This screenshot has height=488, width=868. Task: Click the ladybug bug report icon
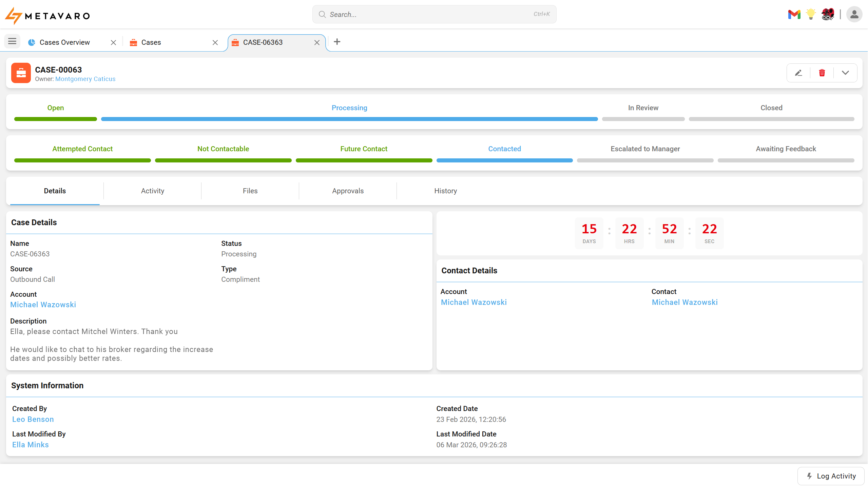click(827, 14)
